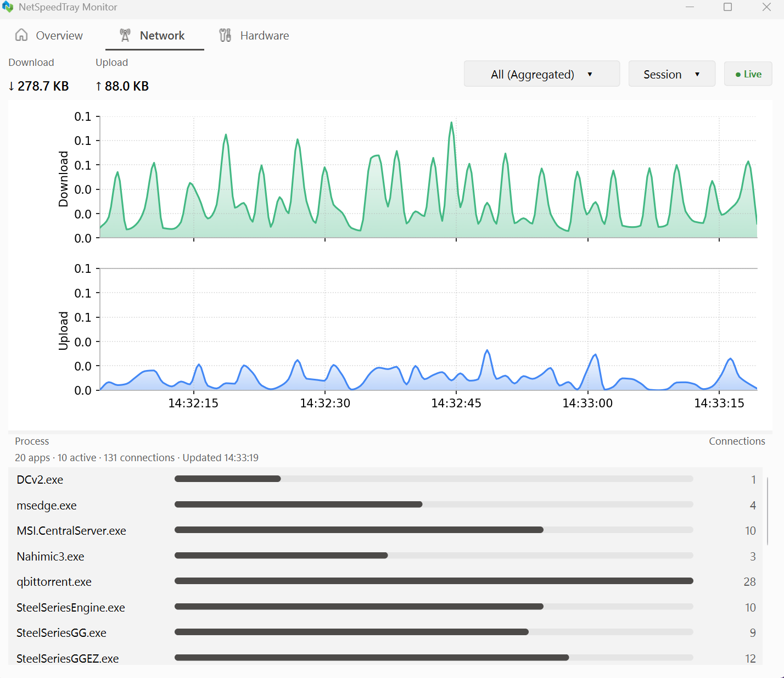784x678 pixels.
Task: Click the Hardware tools icon
Action: click(225, 35)
